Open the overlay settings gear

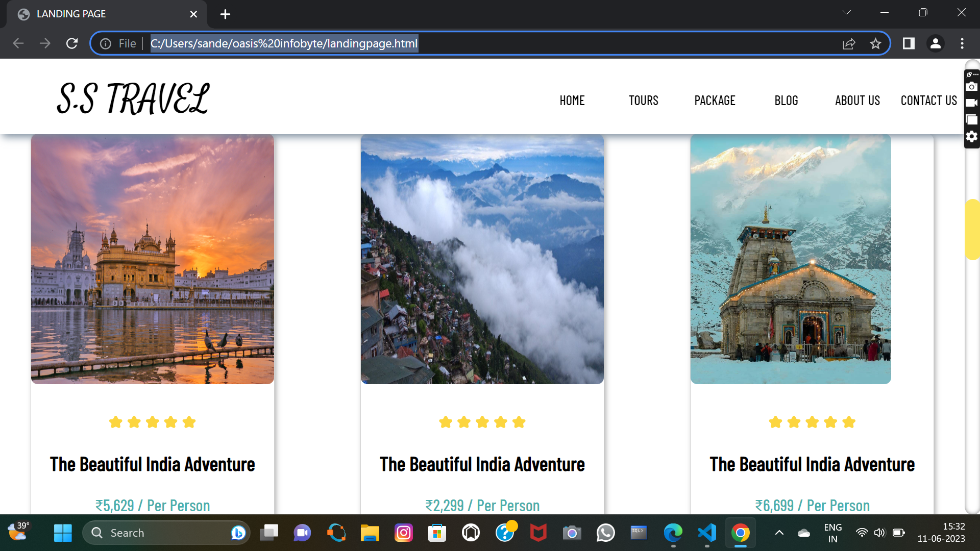point(972,136)
